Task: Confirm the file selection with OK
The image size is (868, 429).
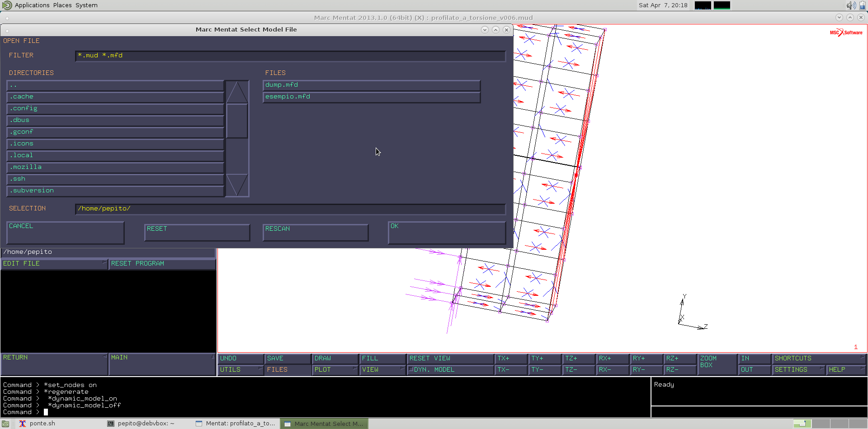Action: pyautogui.click(x=447, y=233)
